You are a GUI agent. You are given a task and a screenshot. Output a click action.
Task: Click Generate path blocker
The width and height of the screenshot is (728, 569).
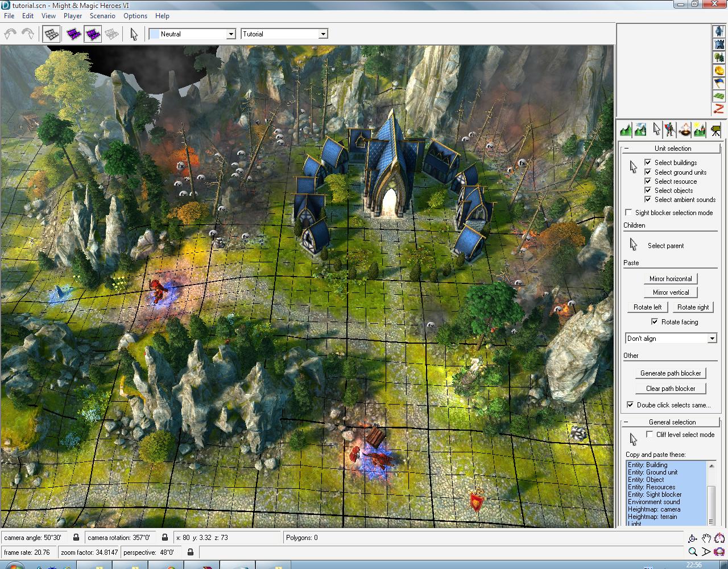[x=671, y=373]
